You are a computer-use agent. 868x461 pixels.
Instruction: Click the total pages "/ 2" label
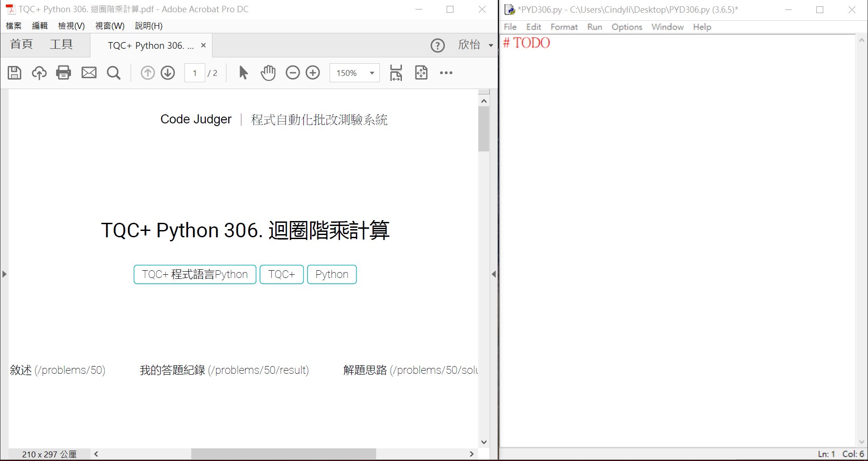pos(212,73)
